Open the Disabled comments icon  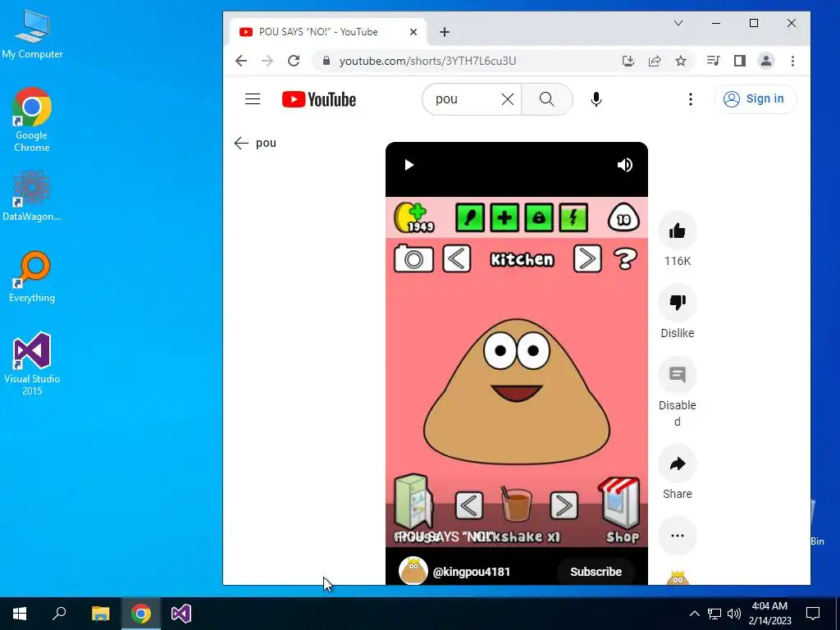677,375
